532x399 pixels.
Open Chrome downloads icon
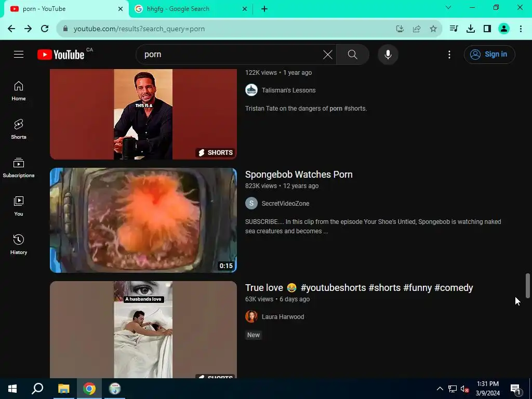[471, 29]
